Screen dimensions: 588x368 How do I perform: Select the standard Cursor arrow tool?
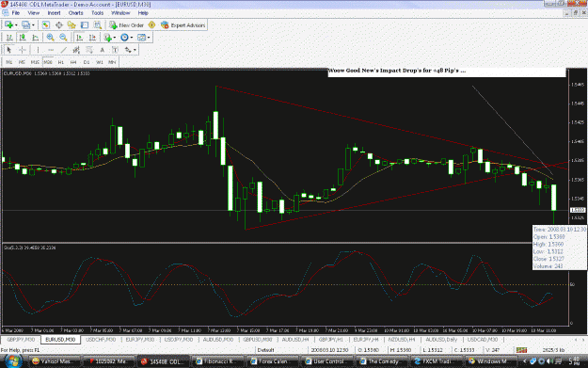[9, 50]
